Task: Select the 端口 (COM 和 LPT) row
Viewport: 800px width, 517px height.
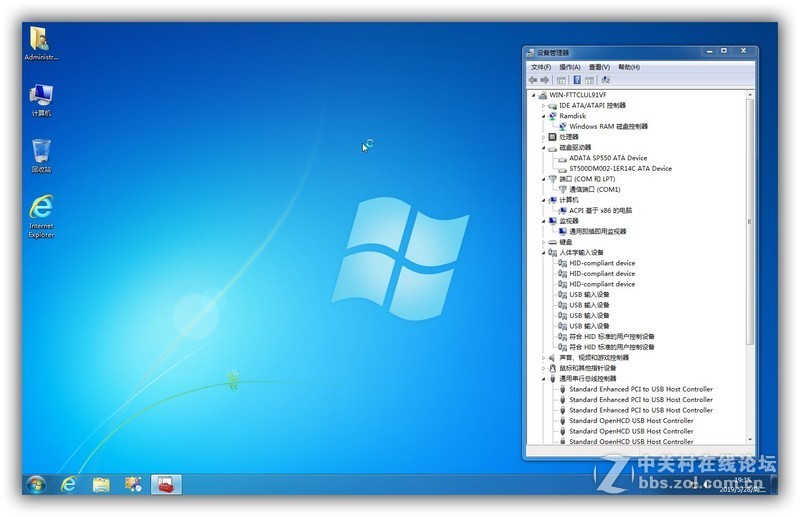Action: pyautogui.click(x=587, y=179)
